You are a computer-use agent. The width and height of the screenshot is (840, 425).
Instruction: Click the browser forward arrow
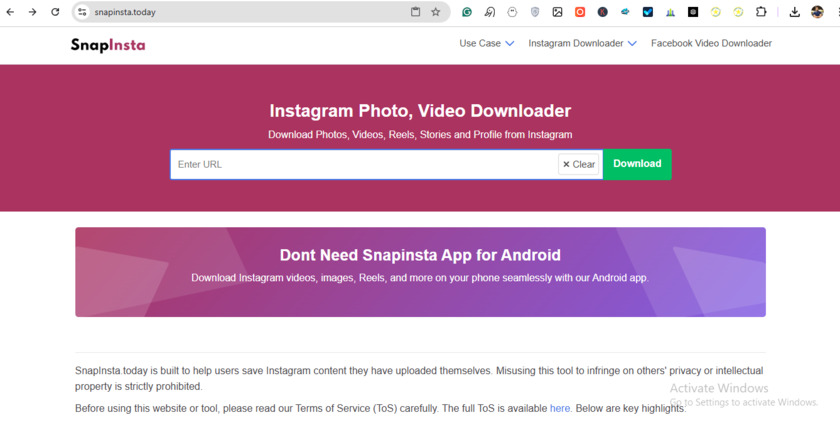[x=33, y=12]
